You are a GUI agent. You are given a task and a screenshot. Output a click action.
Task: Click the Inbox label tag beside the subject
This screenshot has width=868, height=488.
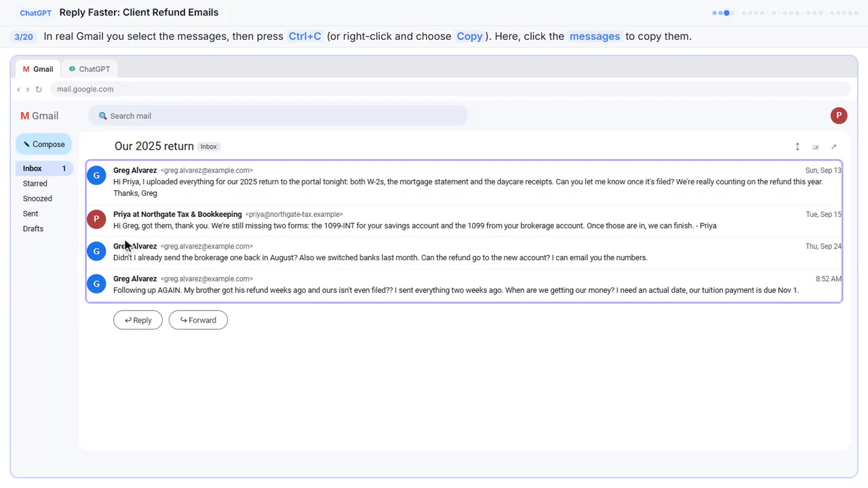[209, 146]
